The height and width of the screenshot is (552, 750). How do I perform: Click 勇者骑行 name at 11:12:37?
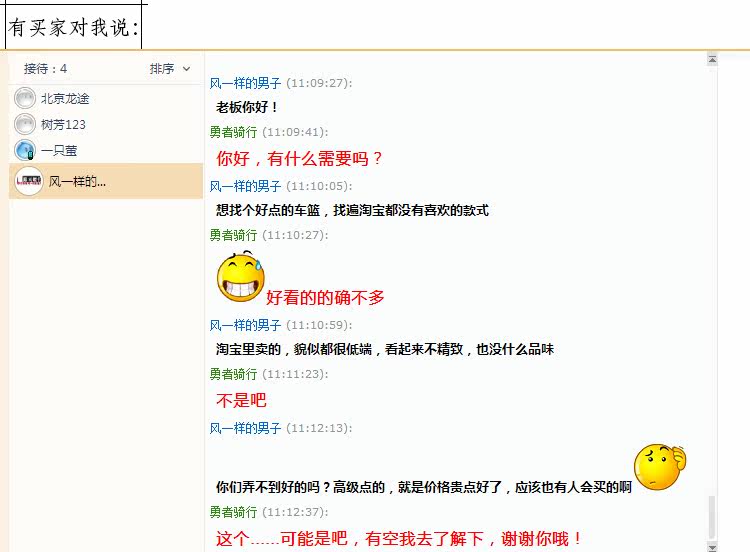click(233, 512)
